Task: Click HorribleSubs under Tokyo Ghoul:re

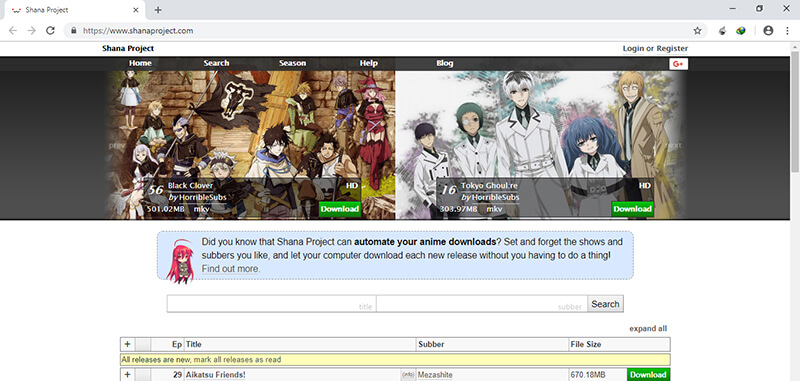Action: (495, 197)
